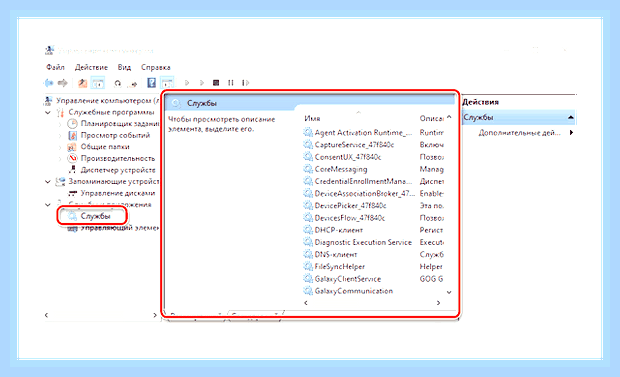Click the refresh toolbar icon
Image resolution: width=620 pixels, height=377 pixels.
pos(117,83)
